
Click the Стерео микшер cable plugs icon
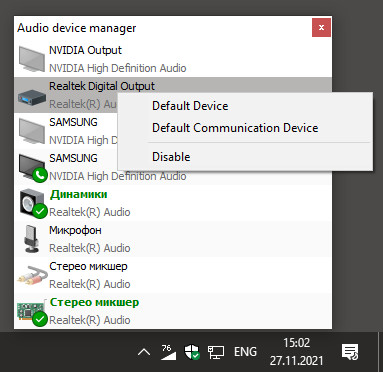[x=31, y=275]
